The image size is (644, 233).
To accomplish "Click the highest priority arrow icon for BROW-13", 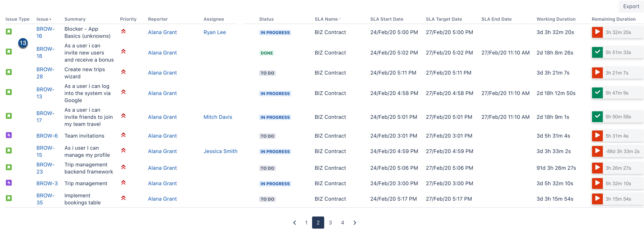I will 123,92.
